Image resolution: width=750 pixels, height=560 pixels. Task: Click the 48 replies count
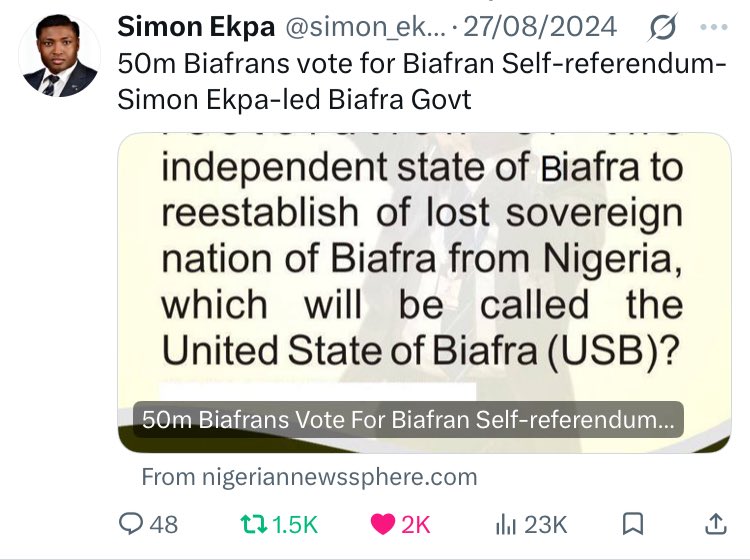(x=164, y=525)
